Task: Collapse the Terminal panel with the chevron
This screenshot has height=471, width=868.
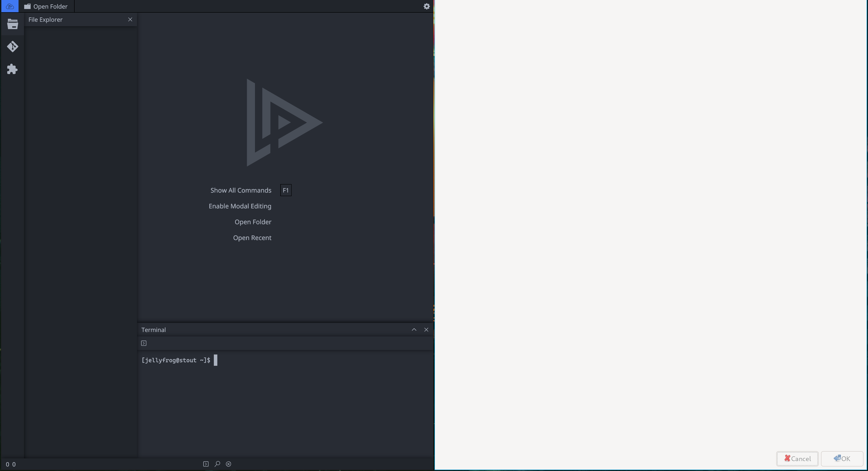Action: coord(414,330)
